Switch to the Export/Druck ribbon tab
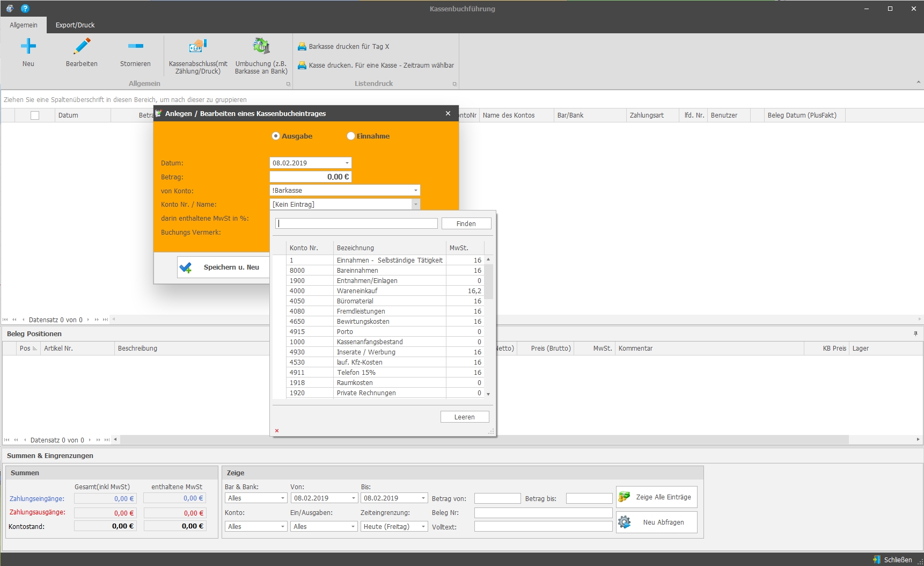The image size is (924, 566). [x=75, y=25]
